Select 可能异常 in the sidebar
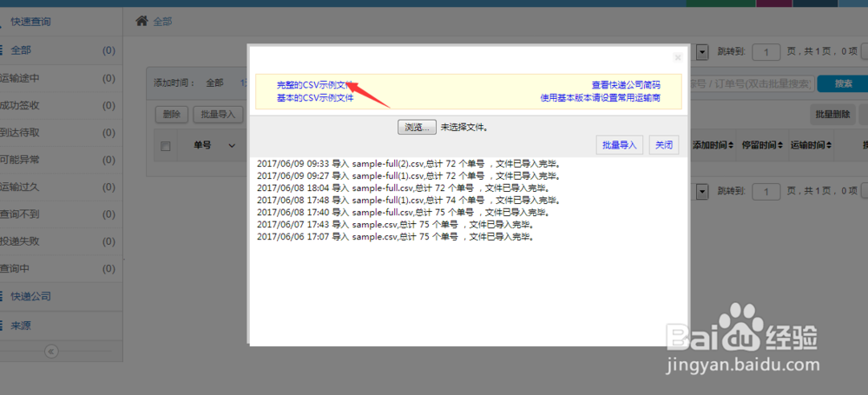Image resolution: width=868 pixels, height=395 pixels. (x=61, y=160)
